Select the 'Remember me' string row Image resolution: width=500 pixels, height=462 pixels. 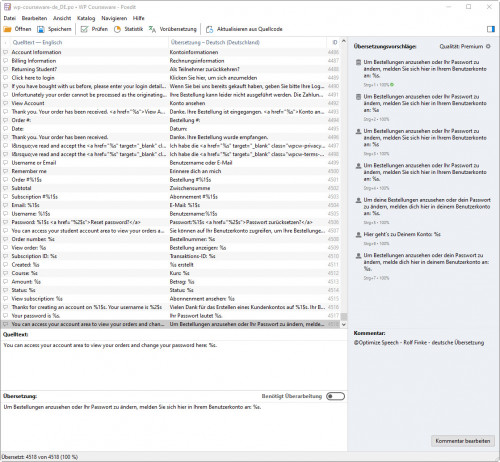pyautogui.click(x=170, y=171)
